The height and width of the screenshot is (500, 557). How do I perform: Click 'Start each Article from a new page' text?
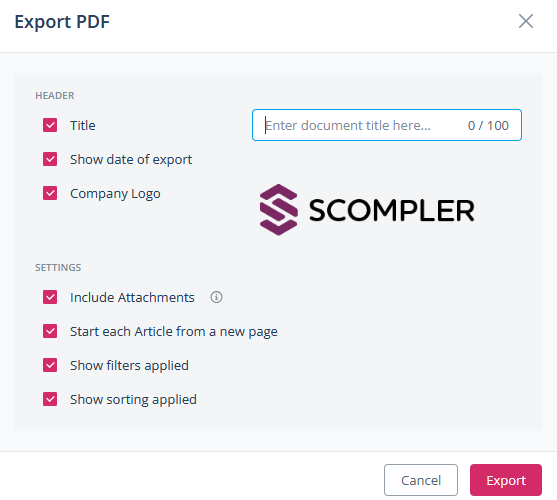(x=174, y=332)
